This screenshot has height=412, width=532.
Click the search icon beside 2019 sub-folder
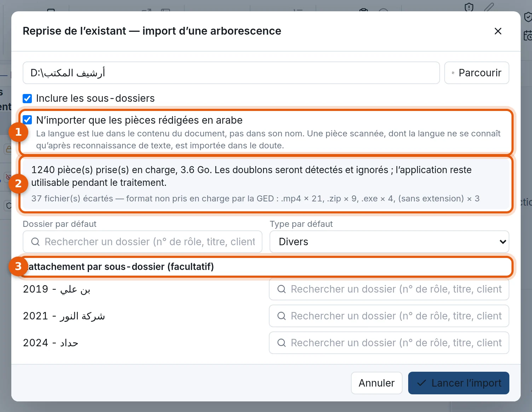(282, 289)
